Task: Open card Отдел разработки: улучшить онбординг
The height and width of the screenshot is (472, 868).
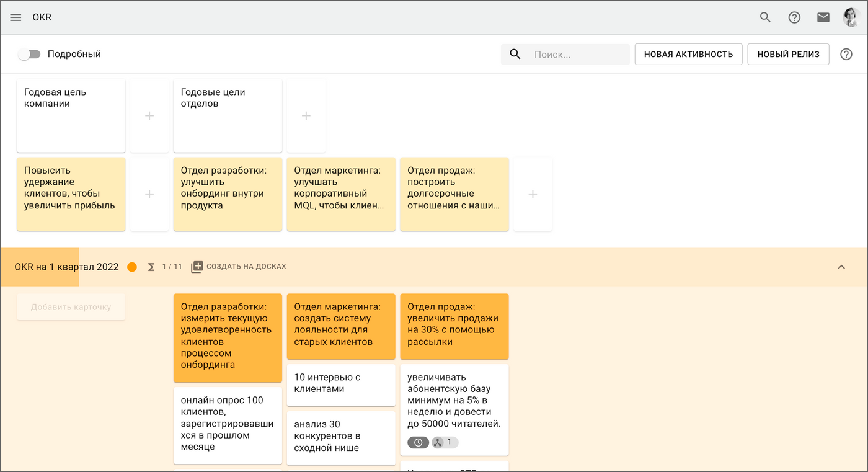Action: point(228,194)
